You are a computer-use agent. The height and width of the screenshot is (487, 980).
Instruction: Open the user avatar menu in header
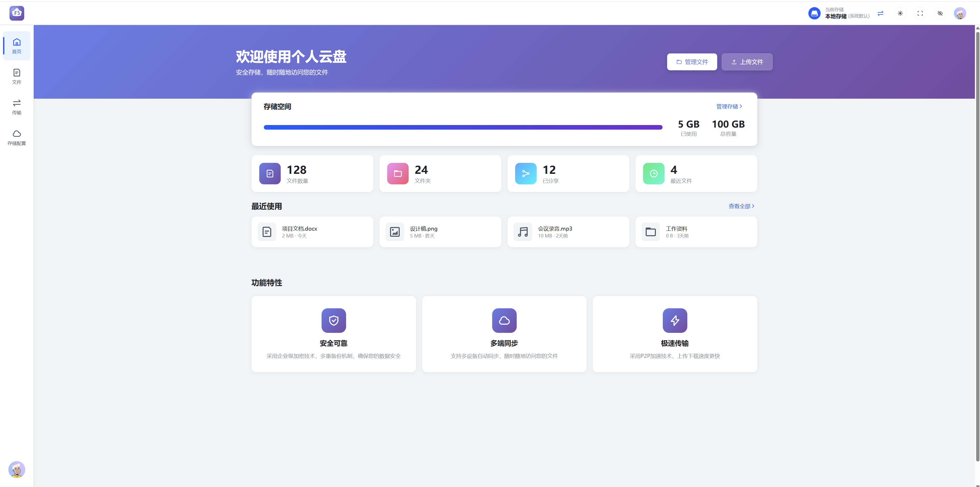coord(960,13)
